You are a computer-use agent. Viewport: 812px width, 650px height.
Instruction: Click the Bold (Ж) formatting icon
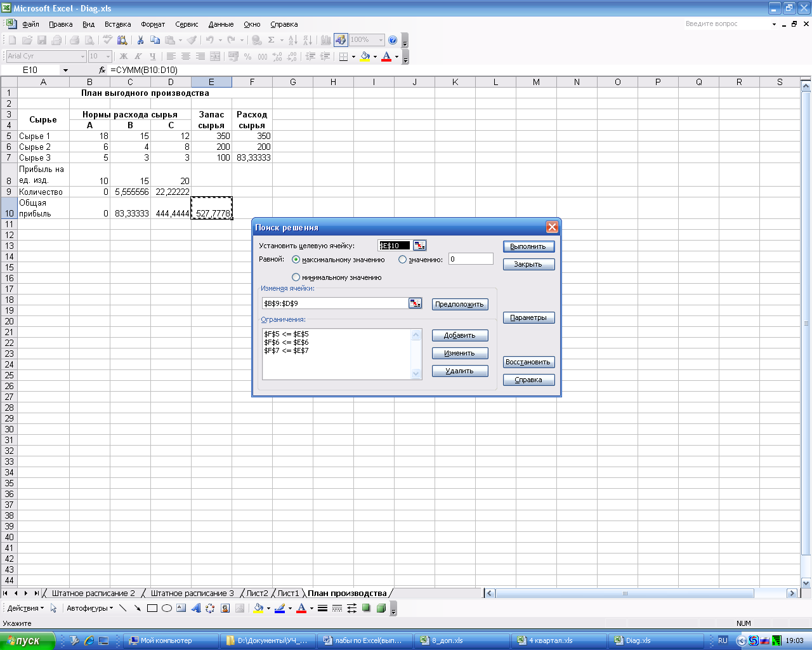tap(124, 56)
